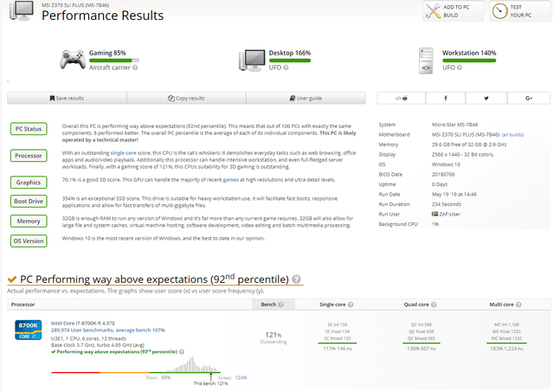Screen dimensions: 554x392
Task: Click the Run Date May 19 '19 value
Action: (454, 194)
